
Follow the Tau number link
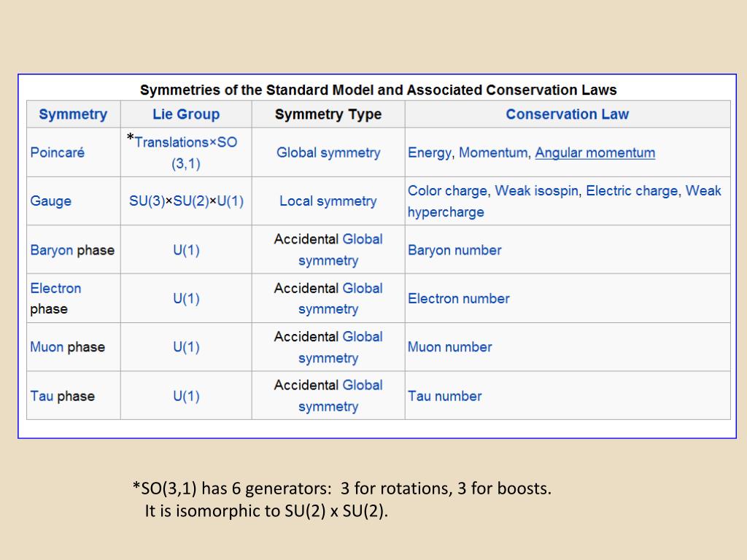click(444, 396)
